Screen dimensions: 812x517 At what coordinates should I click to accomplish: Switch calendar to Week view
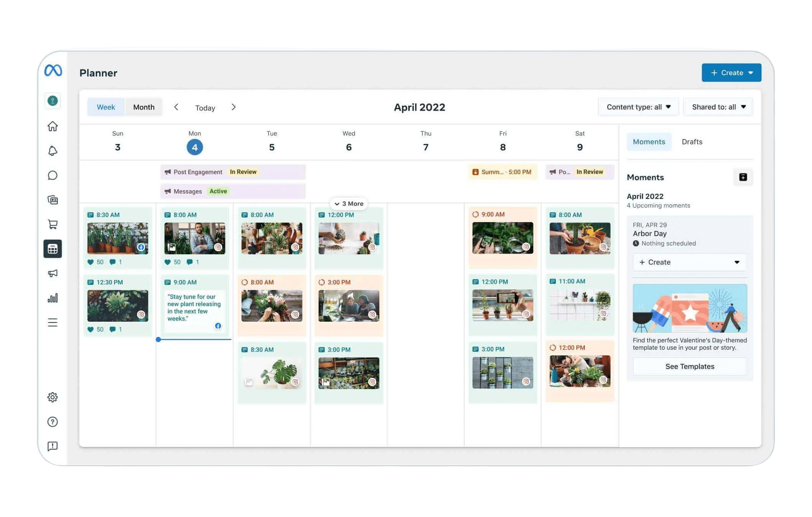coord(106,107)
